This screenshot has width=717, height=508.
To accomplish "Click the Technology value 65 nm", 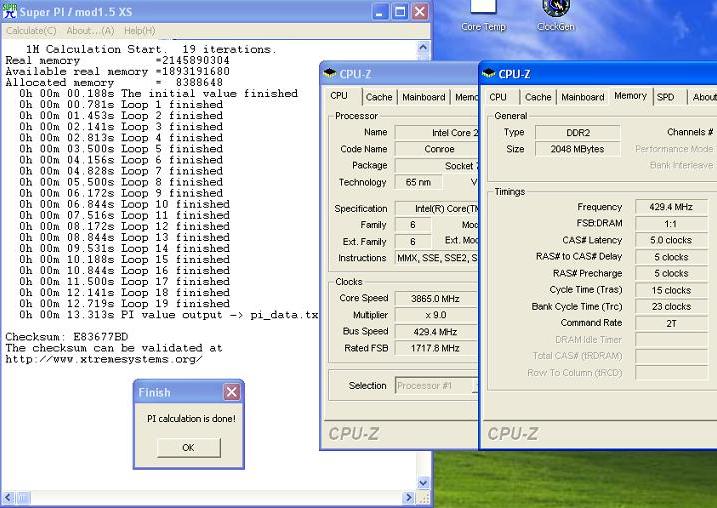I will [x=418, y=182].
